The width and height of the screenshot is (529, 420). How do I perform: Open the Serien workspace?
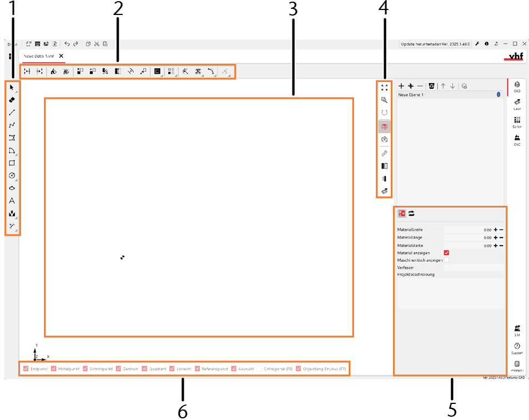(x=517, y=122)
